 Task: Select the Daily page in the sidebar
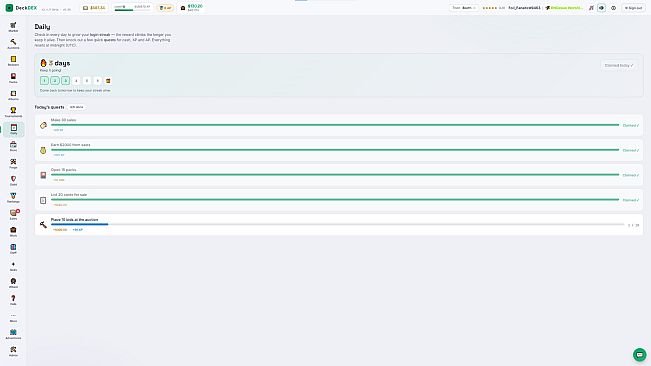pos(13,129)
